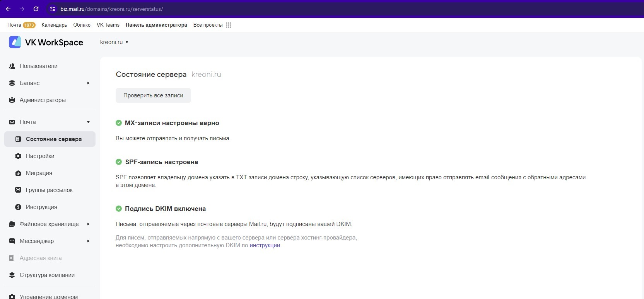
Task: Click the Состояние сервера sidebar icon
Action: (18, 139)
